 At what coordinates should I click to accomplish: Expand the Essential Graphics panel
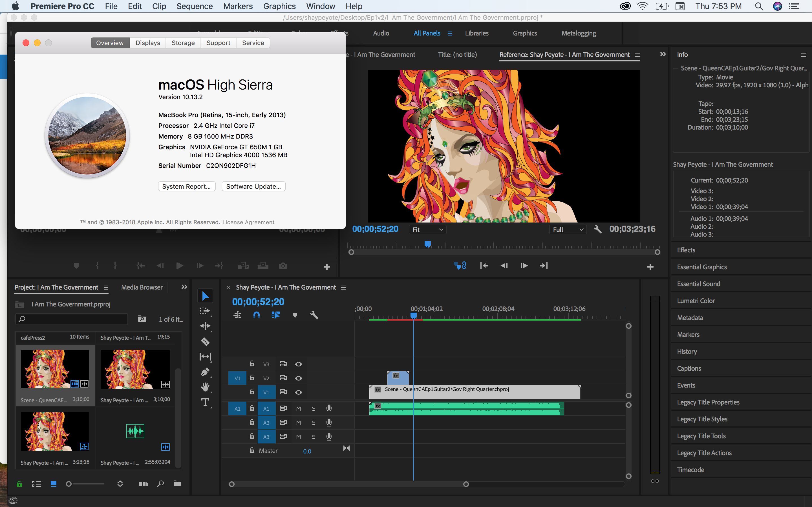click(x=701, y=267)
